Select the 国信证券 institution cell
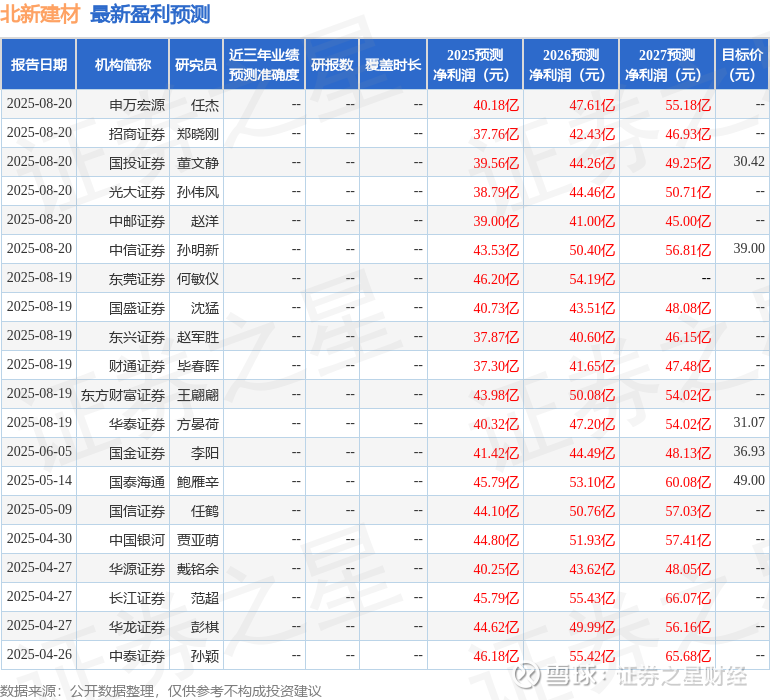Screen dimensions: 770x700 coord(123,510)
